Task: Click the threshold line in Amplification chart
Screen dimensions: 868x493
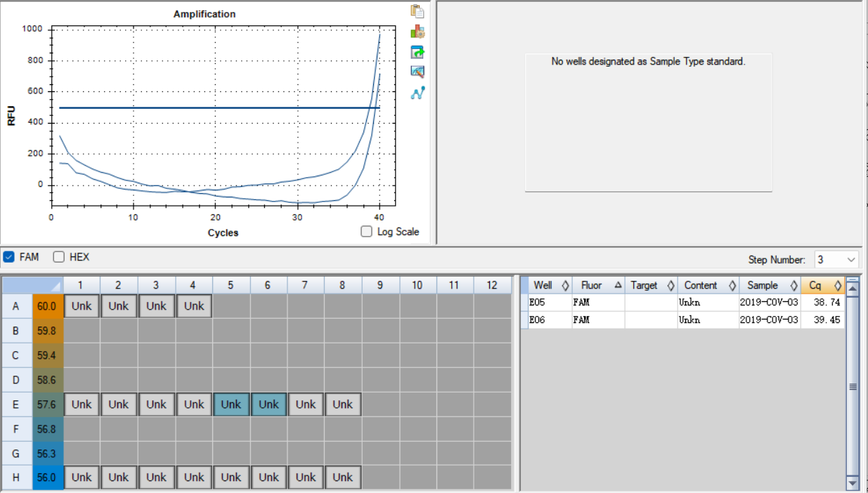Action: pos(219,107)
